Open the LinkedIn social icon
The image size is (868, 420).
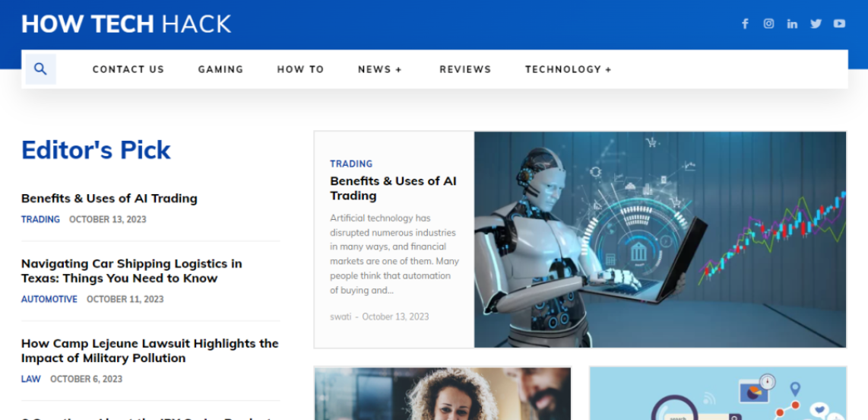792,24
